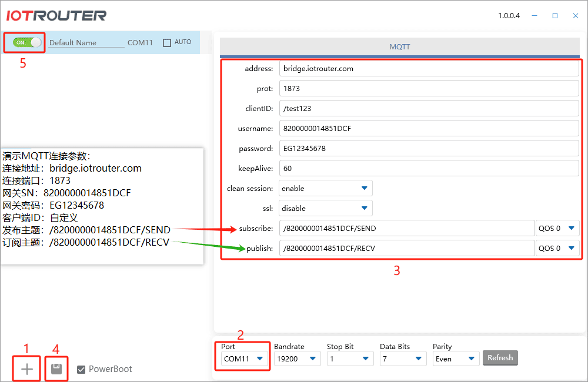Open the publish QOS dropdown
Screen dimensions: 588x382
(557, 248)
